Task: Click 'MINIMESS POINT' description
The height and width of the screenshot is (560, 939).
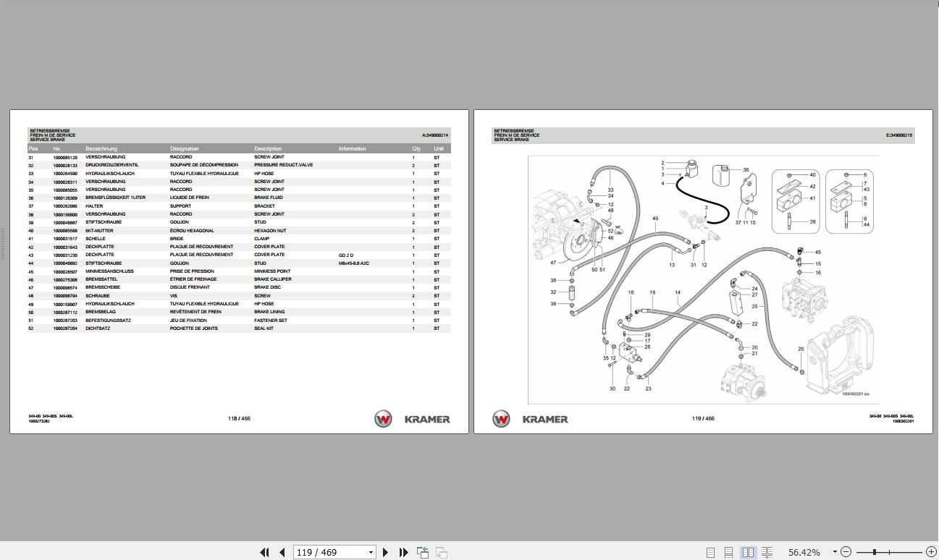Action: [x=272, y=271]
